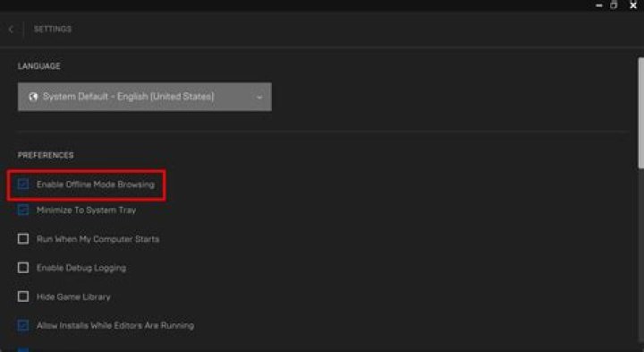Go back using the arrow beside SETTINGS
Screen dimensions: 644x352
coord(11,30)
